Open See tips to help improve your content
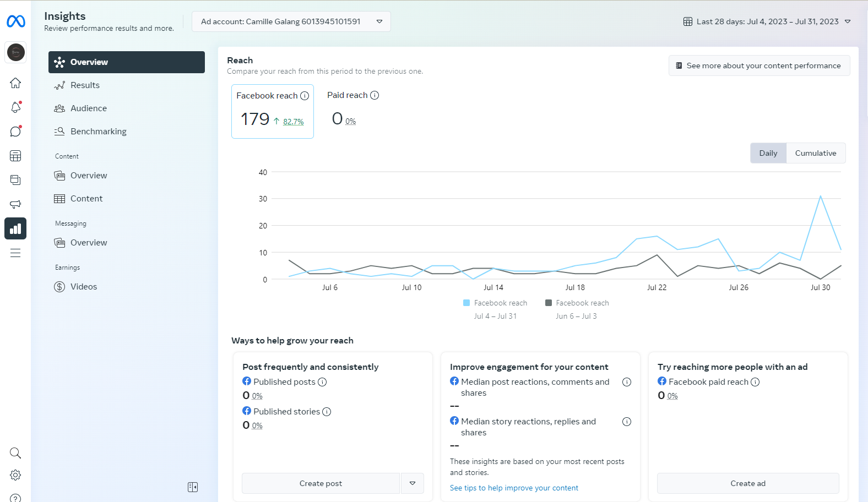 [x=514, y=488]
